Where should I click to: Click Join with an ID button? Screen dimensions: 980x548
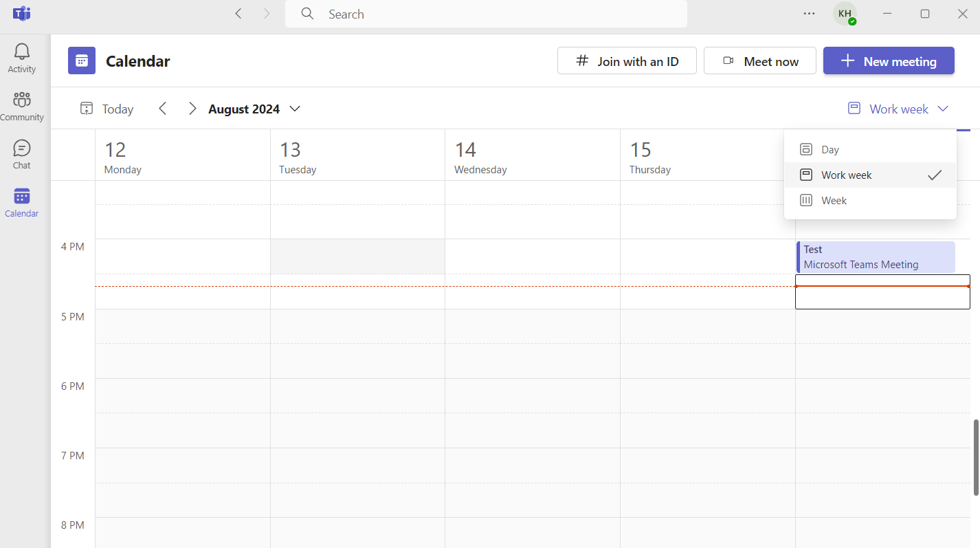click(x=627, y=61)
